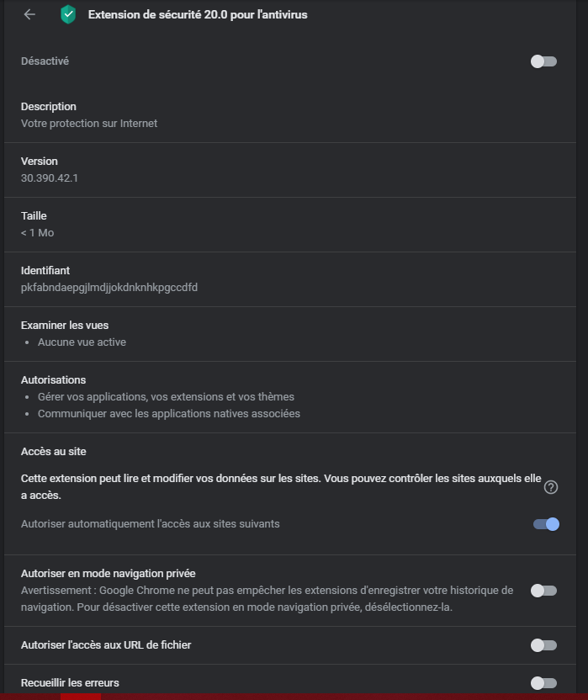This screenshot has height=700, width=588.
Task: Click 'Autoriser automatiquement l'accès aux sites suivants' label
Action: (151, 524)
